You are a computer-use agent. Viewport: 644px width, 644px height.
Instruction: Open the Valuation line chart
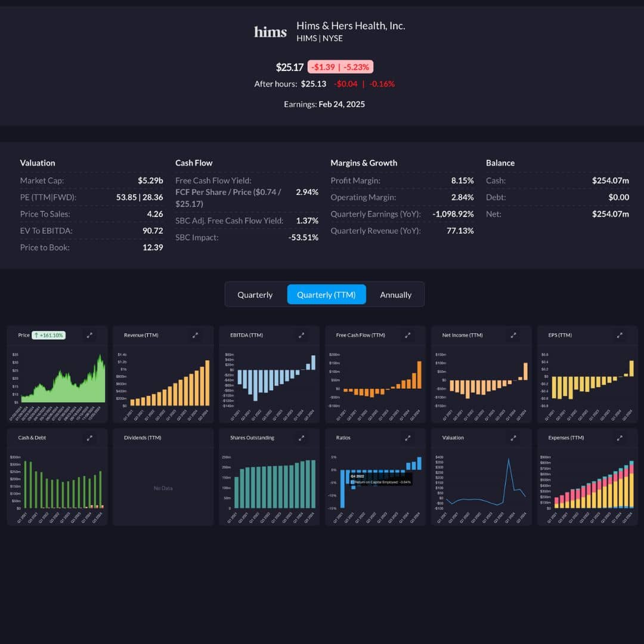tap(486, 482)
